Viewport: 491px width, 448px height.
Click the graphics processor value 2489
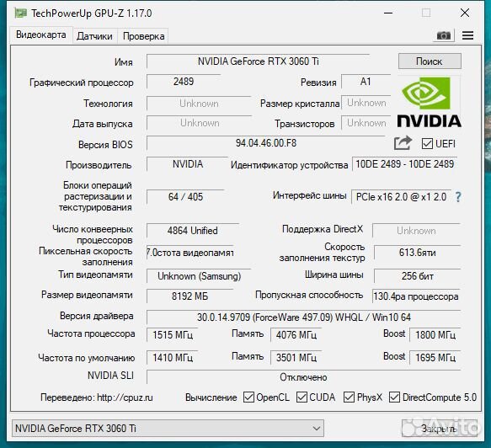click(184, 82)
